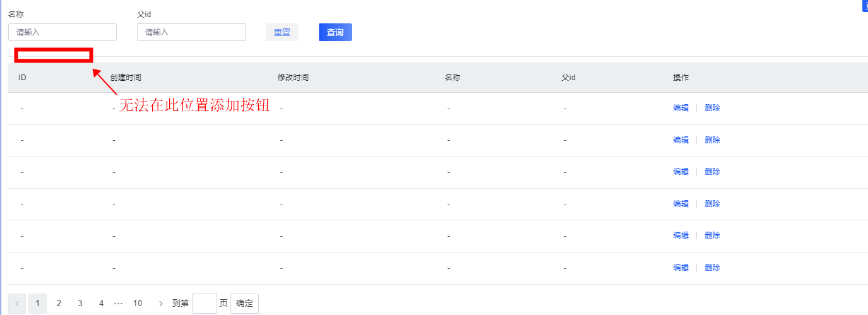Click the 重置 reset button
868x315 pixels.
point(282,32)
